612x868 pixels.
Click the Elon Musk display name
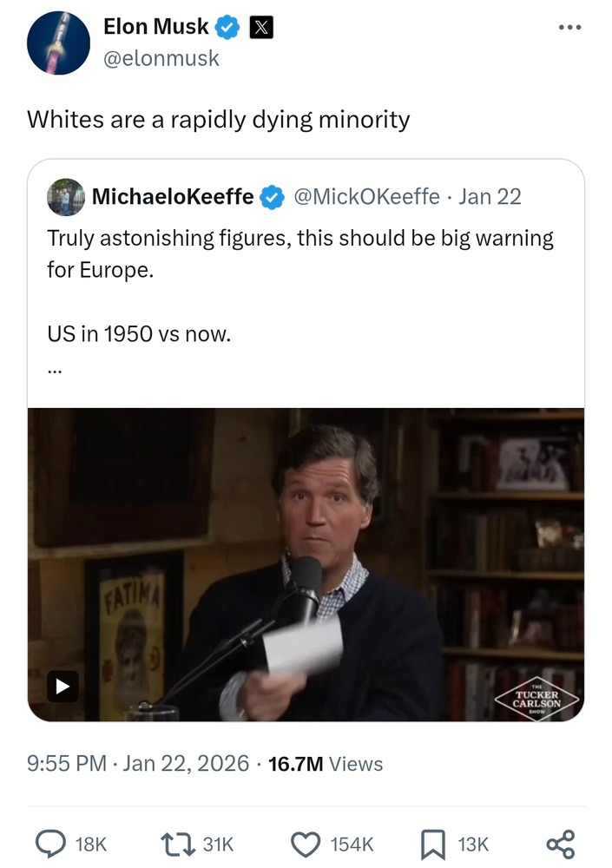pyautogui.click(x=155, y=27)
